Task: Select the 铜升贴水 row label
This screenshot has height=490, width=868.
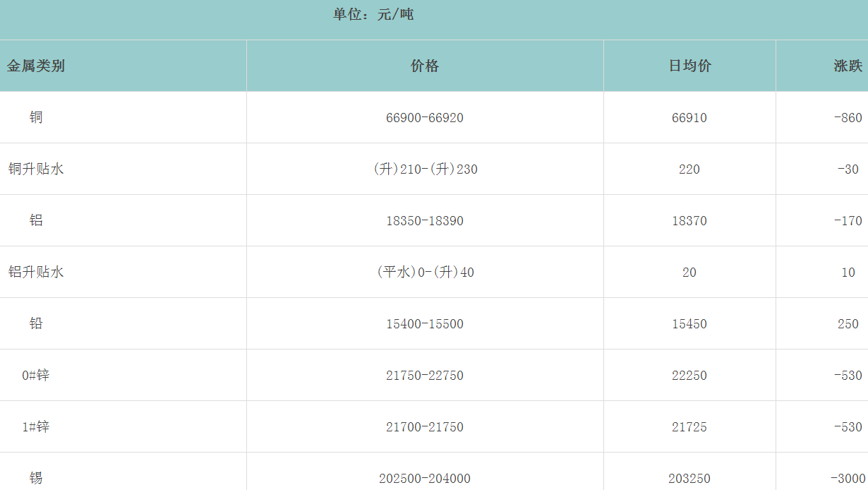Action: (36, 169)
